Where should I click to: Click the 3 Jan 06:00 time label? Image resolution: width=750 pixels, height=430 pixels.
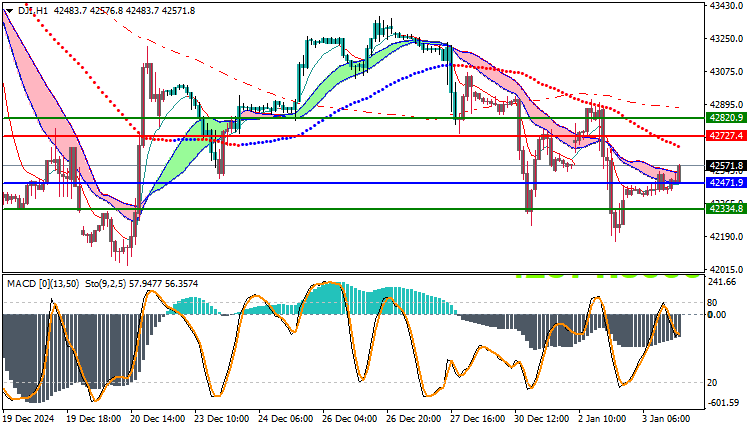666,419
